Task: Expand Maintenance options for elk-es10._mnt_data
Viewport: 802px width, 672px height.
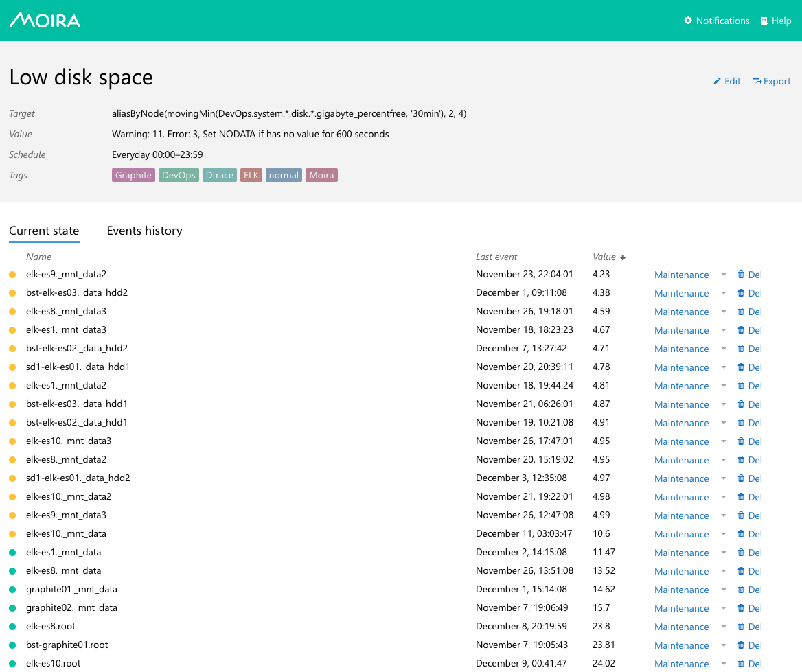Action: tap(723, 534)
